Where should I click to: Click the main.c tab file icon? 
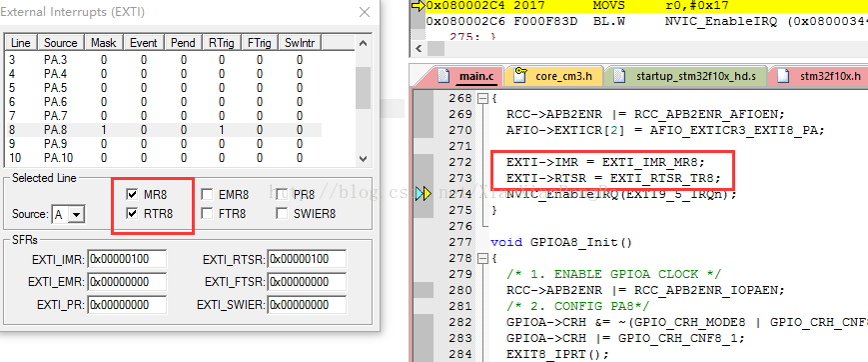click(443, 75)
